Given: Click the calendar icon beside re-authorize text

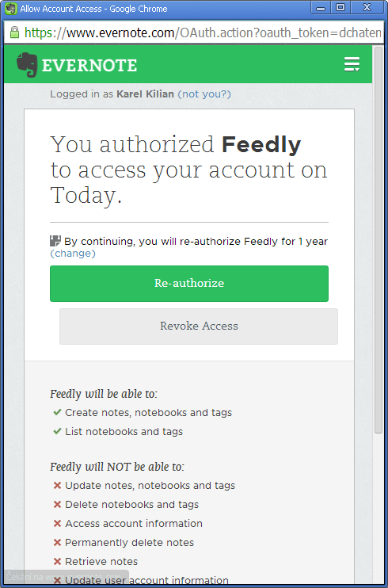Looking at the screenshot, I should click(x=55, y=241).
